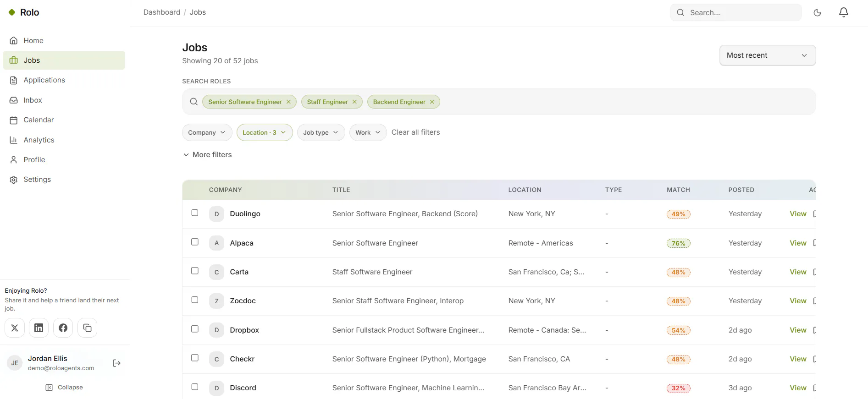Image resolution: width=868 pixels, height=399 pixels.
Task: Open the Jobs sidebar item
Action: pos(64,60)
